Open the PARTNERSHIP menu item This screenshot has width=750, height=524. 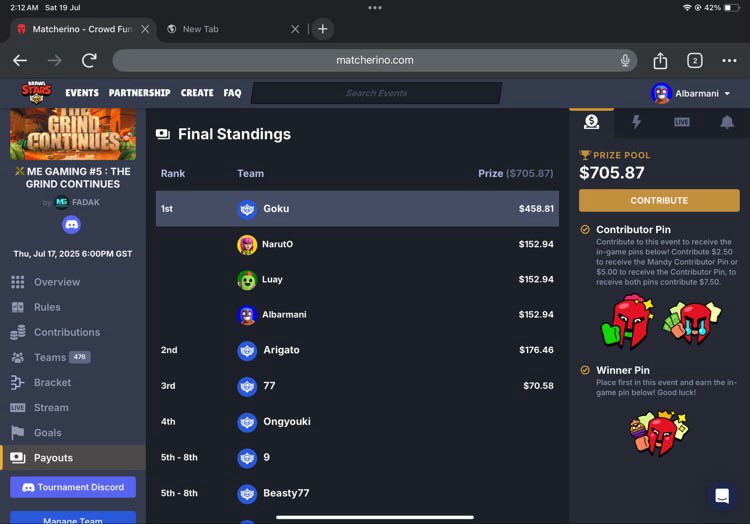[x=139, y=93]
